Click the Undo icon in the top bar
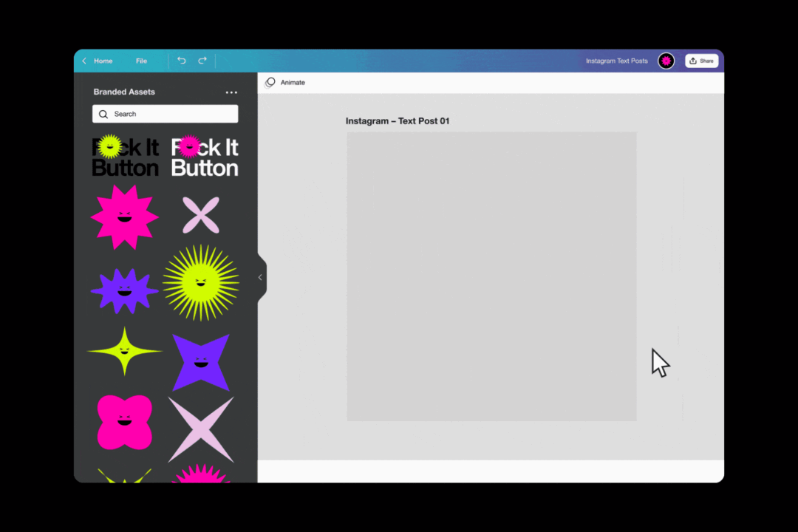798x532 pixels. point(181,61)
